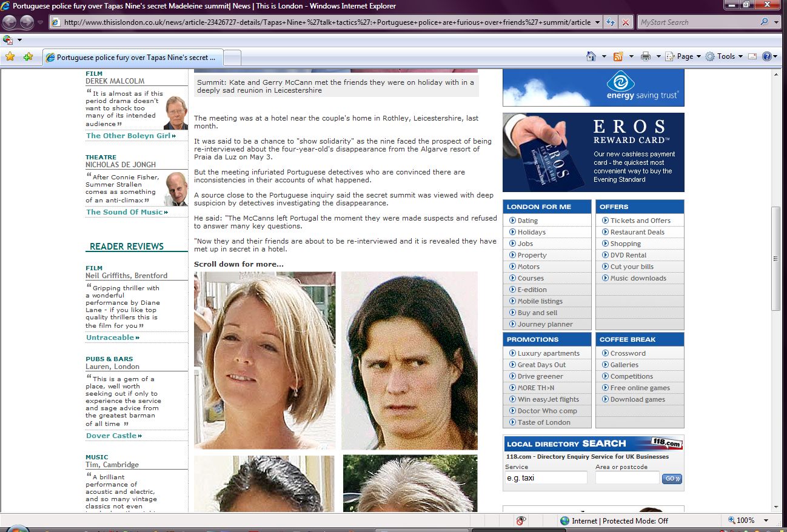Click the search magnifier icon

coord(764,22)
